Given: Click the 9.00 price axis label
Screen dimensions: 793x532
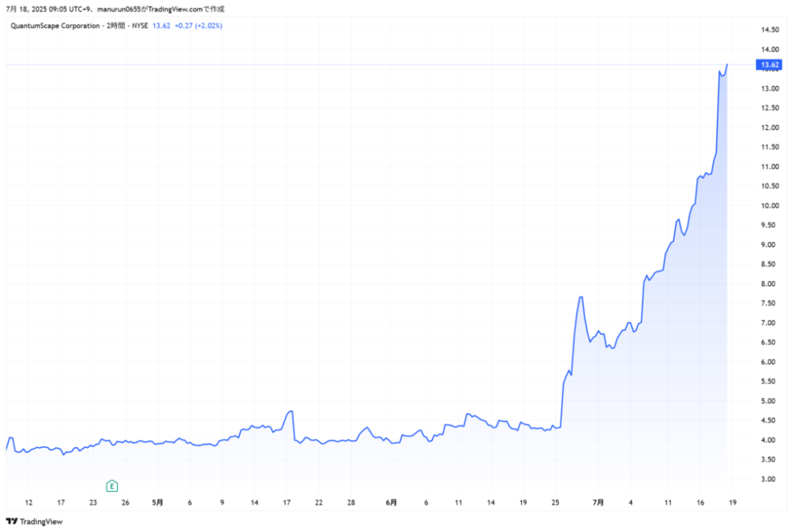Looking at the screenshot, I should tap(768, 245).
